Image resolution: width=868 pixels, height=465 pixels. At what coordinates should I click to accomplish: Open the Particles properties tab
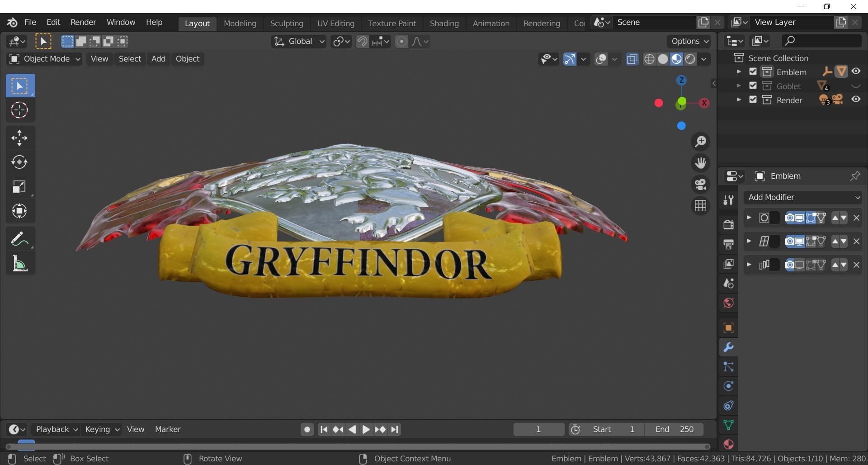click(728, 367)
